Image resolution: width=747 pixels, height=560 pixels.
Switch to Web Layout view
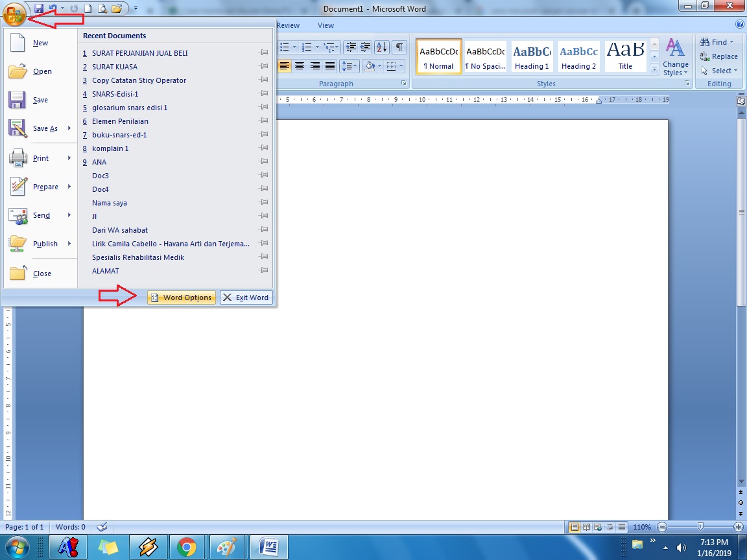(x=598, y=527)
